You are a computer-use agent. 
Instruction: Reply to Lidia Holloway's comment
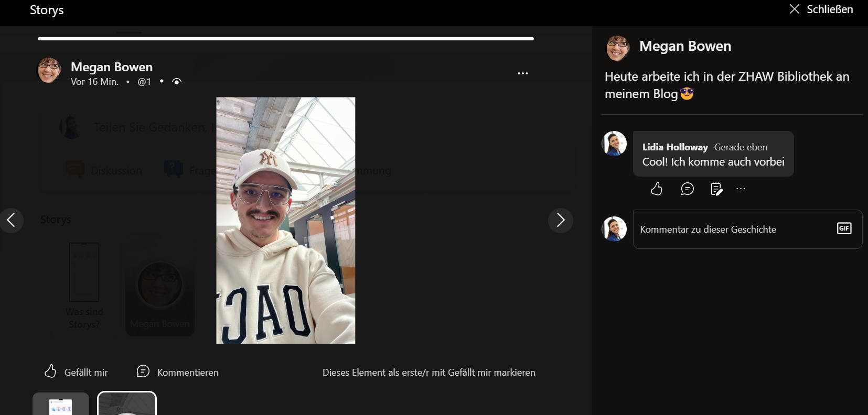tap(687, 189)
